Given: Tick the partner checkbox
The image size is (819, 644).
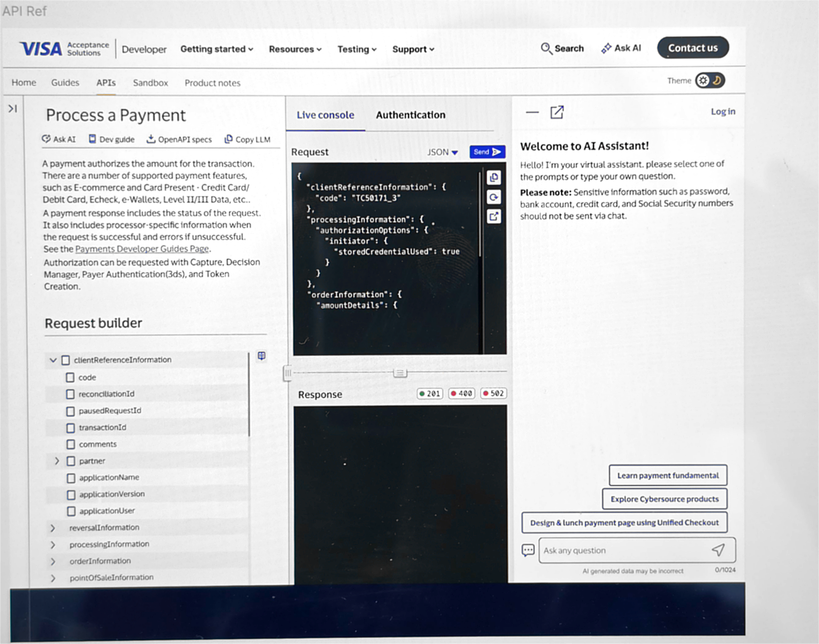Looking at the screenshot, I should point(71,461).
